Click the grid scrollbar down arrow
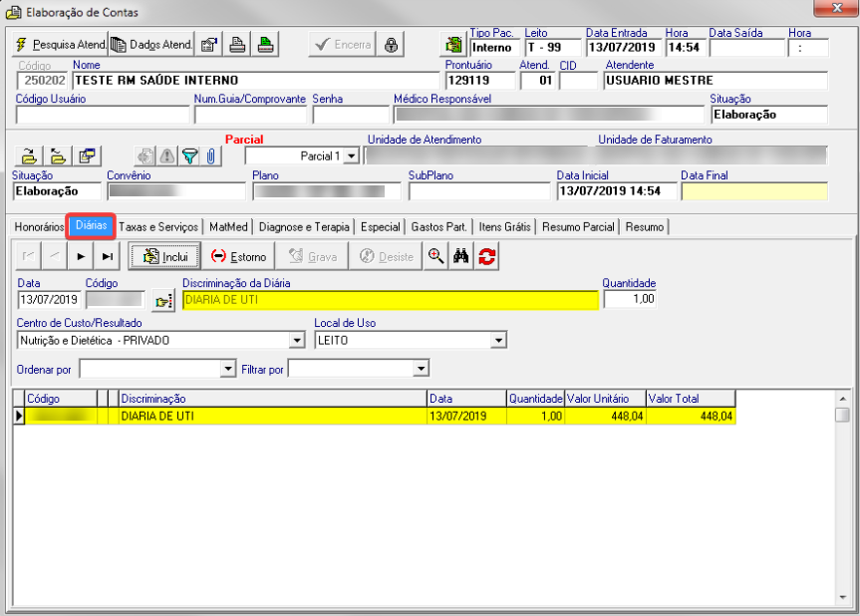This screenshot has height=616, width=860. [842, 597]
